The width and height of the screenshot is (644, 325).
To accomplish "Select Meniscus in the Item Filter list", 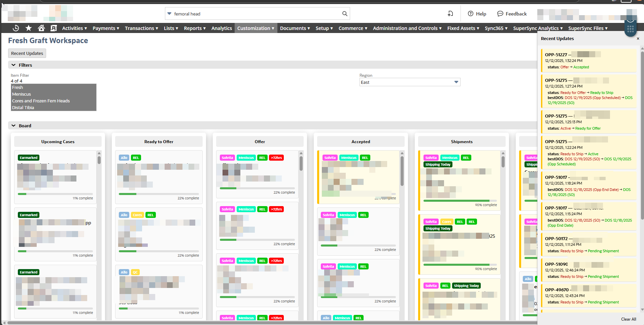I will point(54,94).
